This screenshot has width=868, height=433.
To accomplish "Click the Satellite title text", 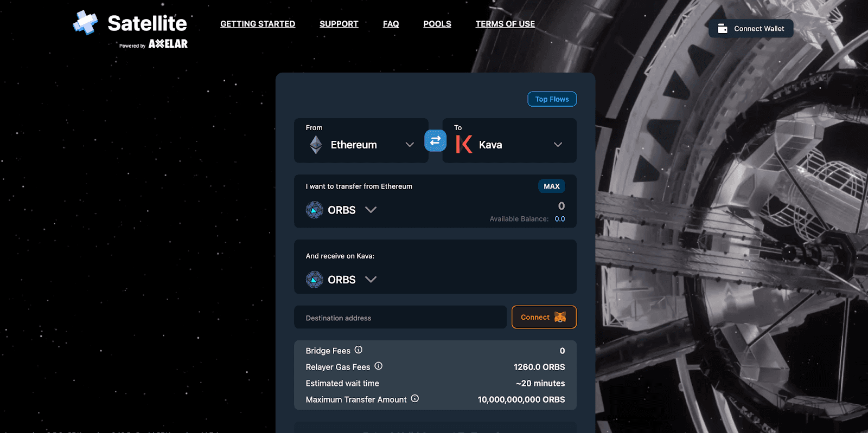I will [x=147, y=23].
